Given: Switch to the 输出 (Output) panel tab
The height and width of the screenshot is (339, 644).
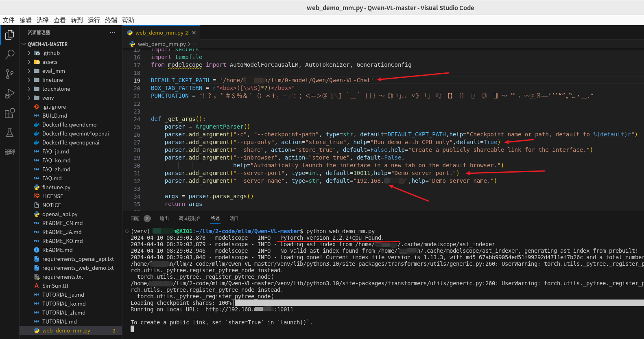Looking at the screenshot, I should [164, 219].
